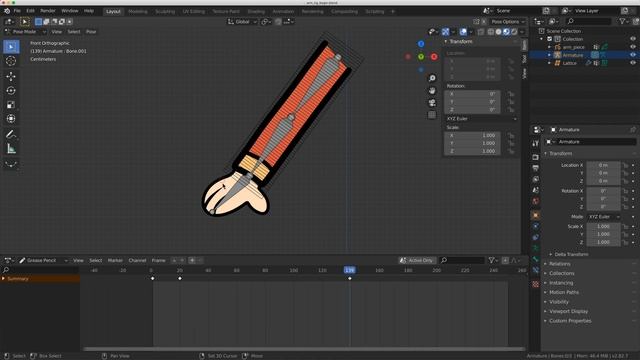The width and height of the screenshot is (640, 360).
Task: Select the Select Box tool
Action: tap(11, 47)
